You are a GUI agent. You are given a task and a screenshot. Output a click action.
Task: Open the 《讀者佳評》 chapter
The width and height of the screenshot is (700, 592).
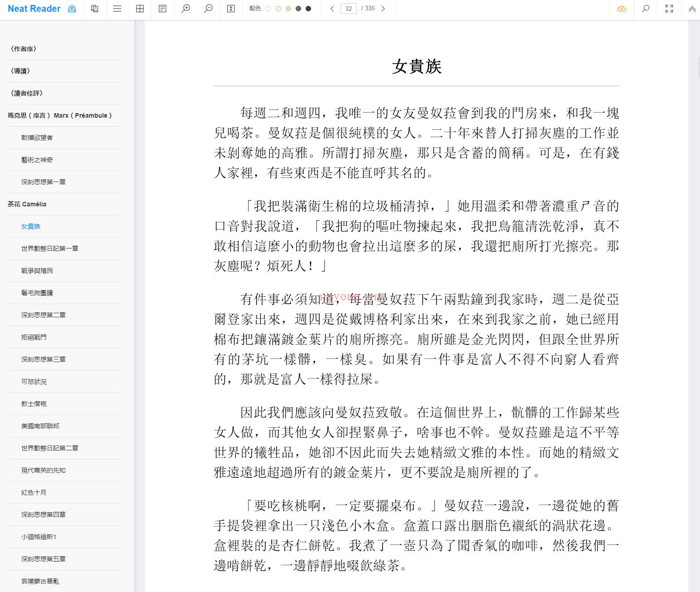click(x=26, y=93)
